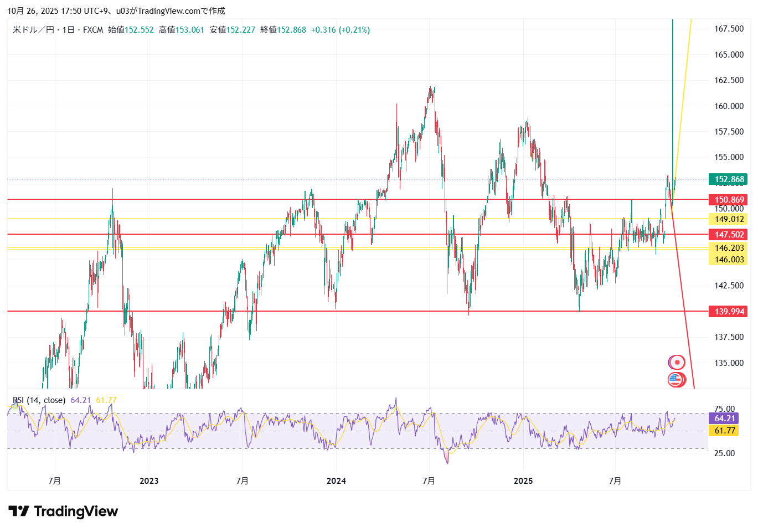Click the 終値 152.868 close value in legend
The height and width of the screenshot is (532, 758).
(x=283, y=30)
